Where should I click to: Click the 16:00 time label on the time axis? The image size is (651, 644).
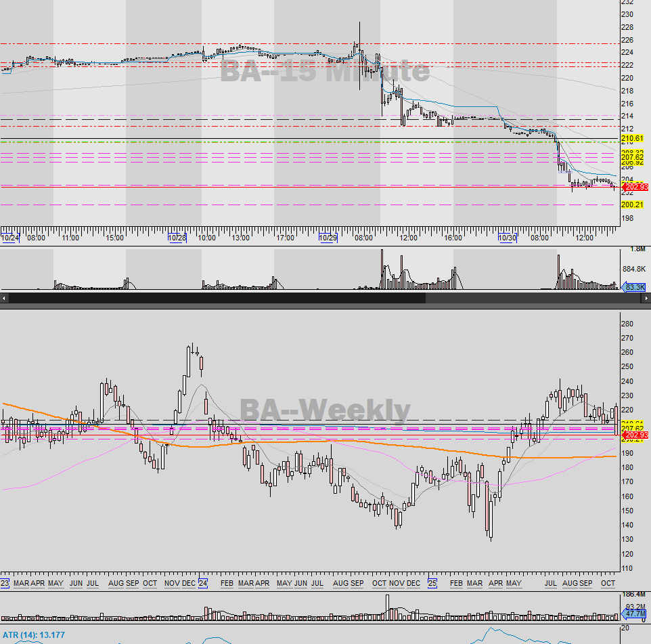pos(453,238)
